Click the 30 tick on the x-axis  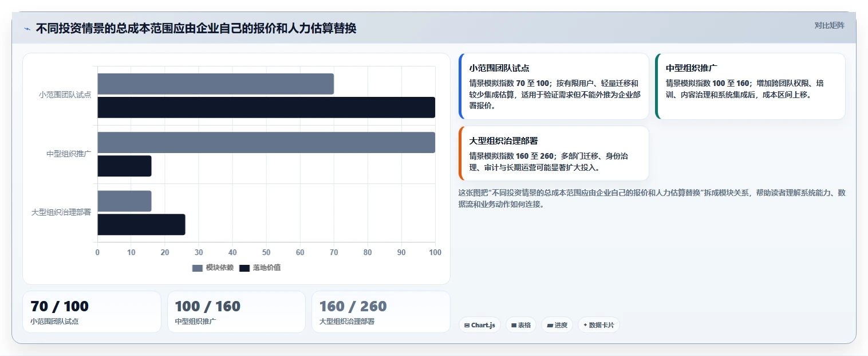coord(199,252)
